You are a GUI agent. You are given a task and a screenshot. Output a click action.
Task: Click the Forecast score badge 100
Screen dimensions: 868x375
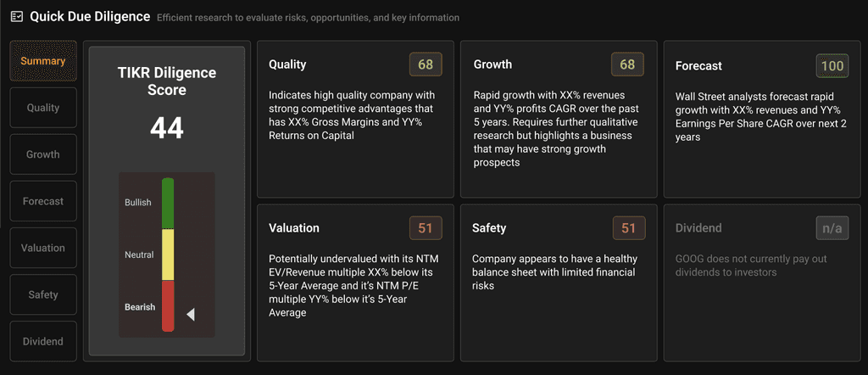(x=832, y=66)
